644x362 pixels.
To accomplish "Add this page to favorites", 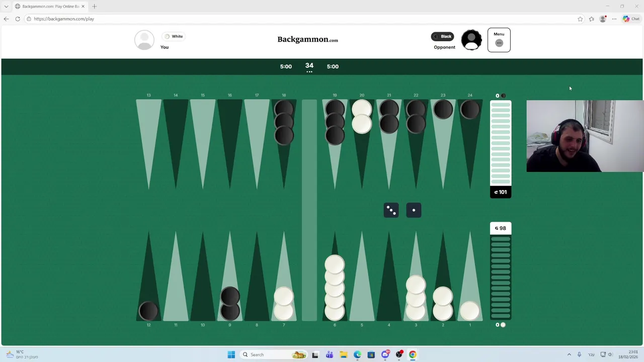I will (x=580, y=19).
